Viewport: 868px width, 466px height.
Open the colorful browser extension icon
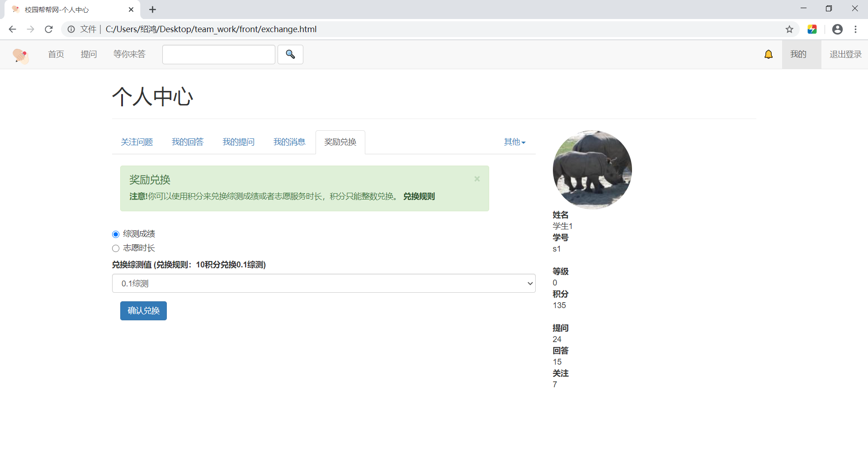point(812,29)
